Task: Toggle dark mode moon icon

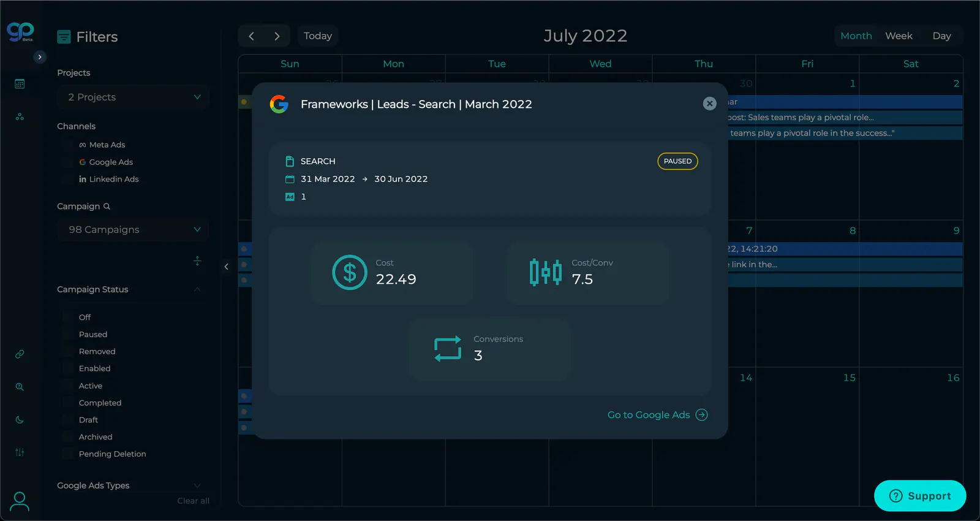Action: 20,420
